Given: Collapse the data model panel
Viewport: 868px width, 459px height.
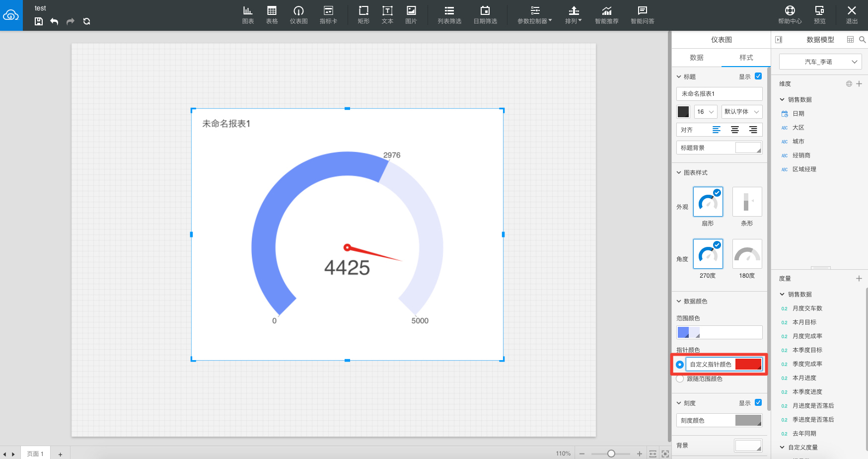Looking at the screenshot, I should point(779,40).
